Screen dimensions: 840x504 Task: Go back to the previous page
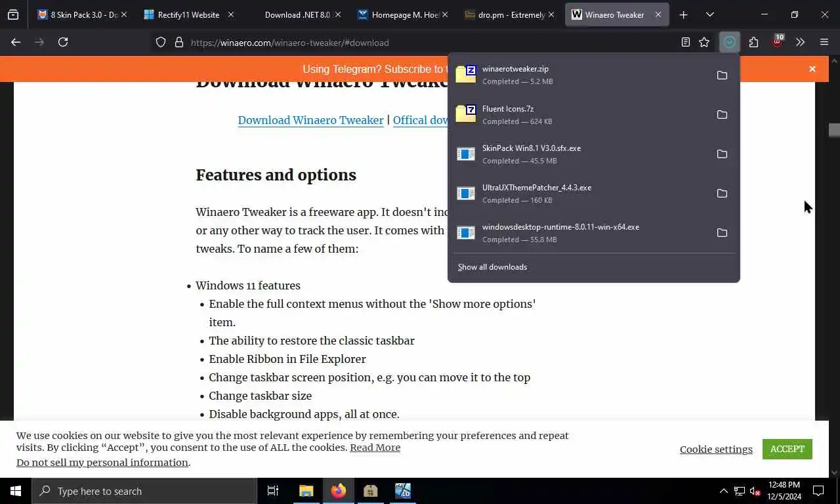pyautogui.click(x=16, y=42)
